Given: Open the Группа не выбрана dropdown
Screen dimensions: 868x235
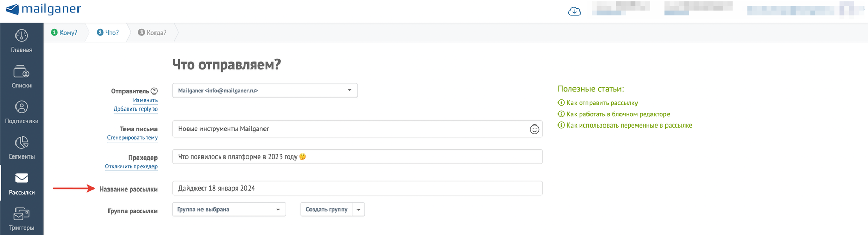Looking at the screenshot, I should coord(228,209).
